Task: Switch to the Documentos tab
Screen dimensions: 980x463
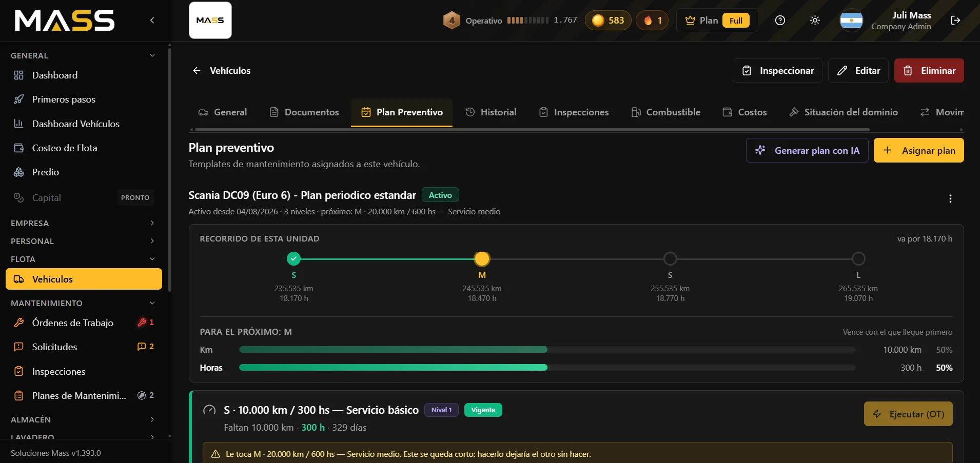Action: (x=304, y=112)
